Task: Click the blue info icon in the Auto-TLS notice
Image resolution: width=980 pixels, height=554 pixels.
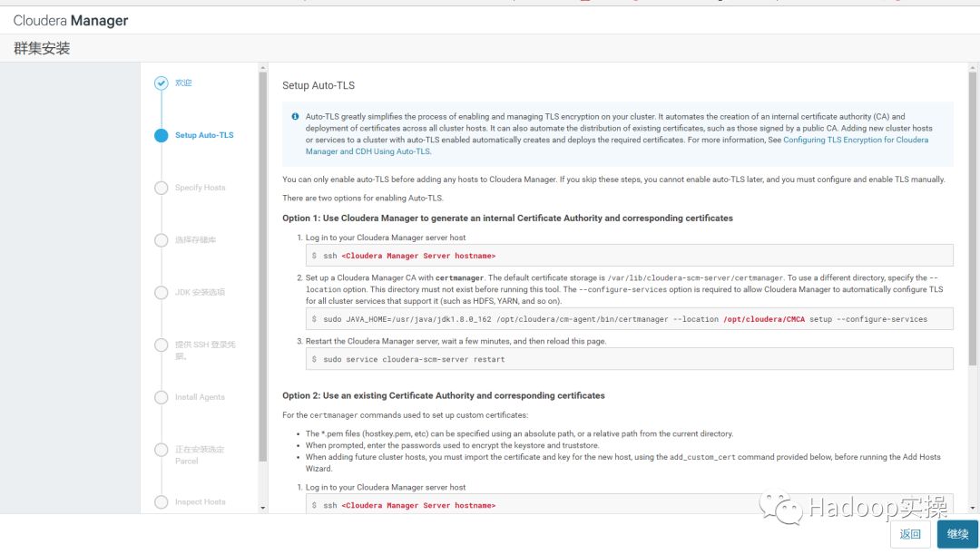Action: [295, 116]
